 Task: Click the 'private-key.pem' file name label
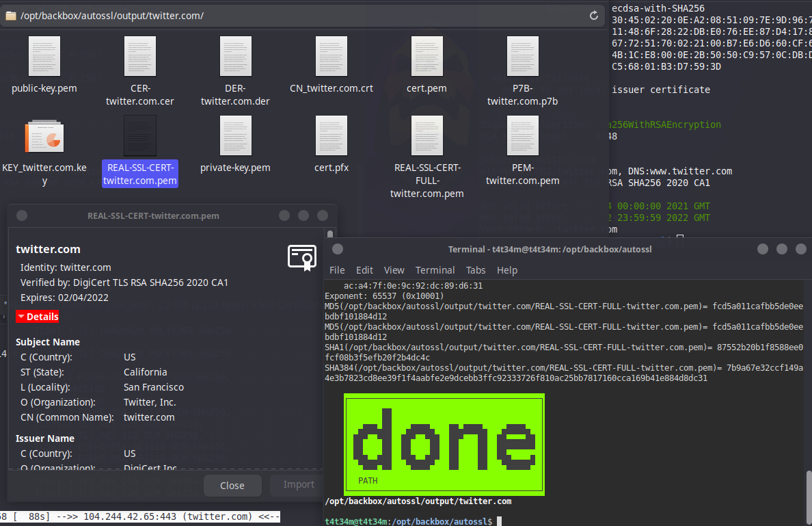(235, 168)
